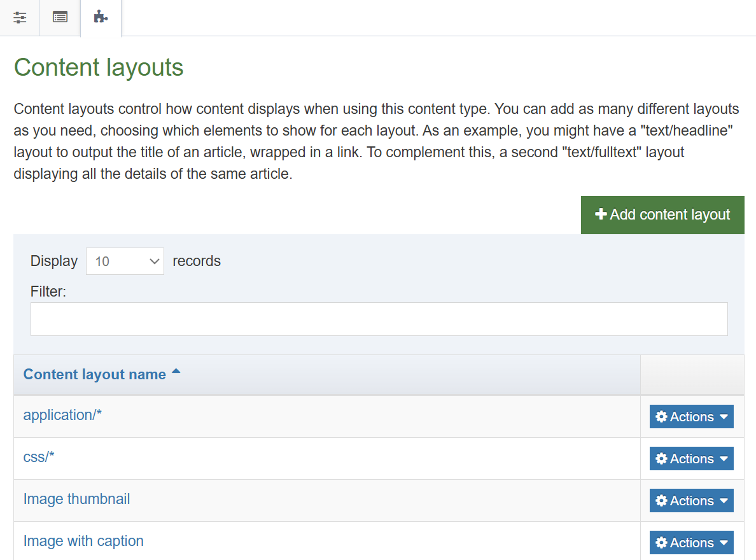The width and height of the screenshot is (756, 560).
Task: Switch to the form fields tab
Action: (59, 17)
